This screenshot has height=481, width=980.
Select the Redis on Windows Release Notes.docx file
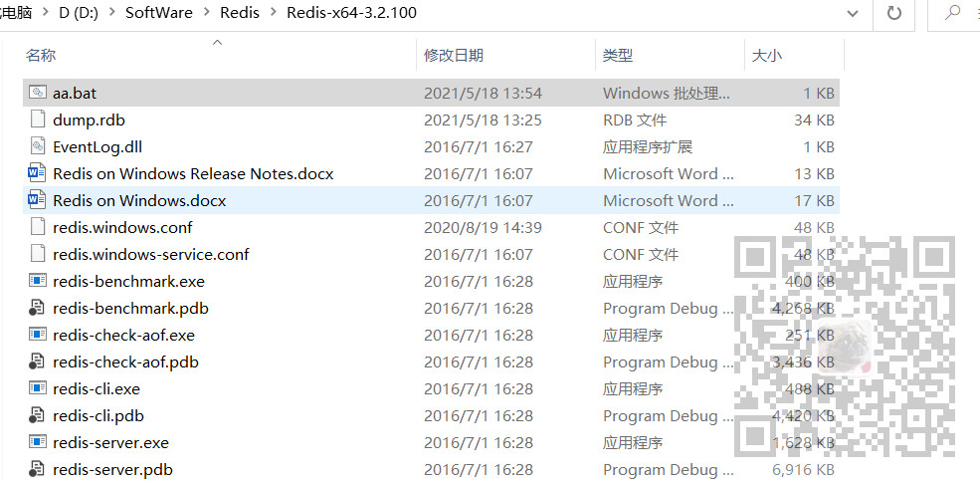[x=193, y=173]
